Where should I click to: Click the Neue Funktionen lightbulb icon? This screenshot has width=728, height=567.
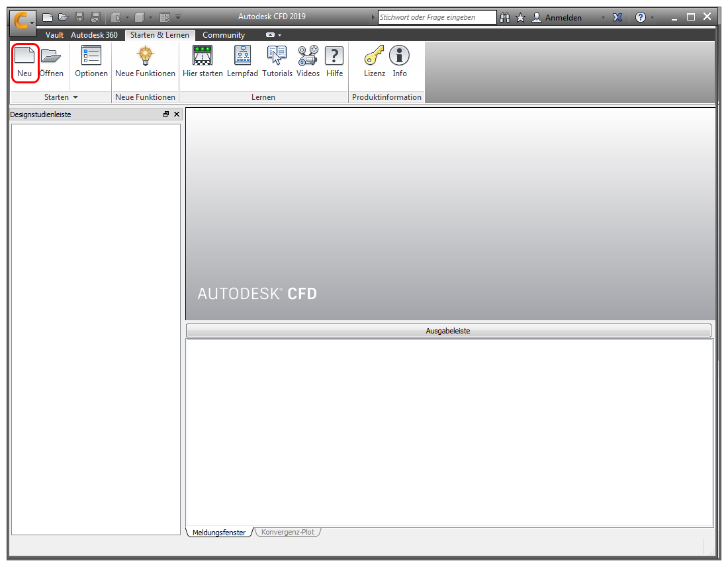[145, 56]
